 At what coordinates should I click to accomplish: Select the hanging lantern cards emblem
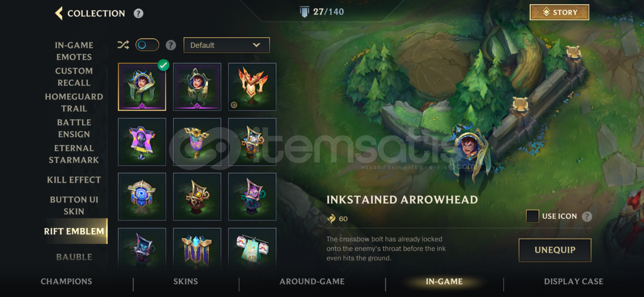coord(252,249)
